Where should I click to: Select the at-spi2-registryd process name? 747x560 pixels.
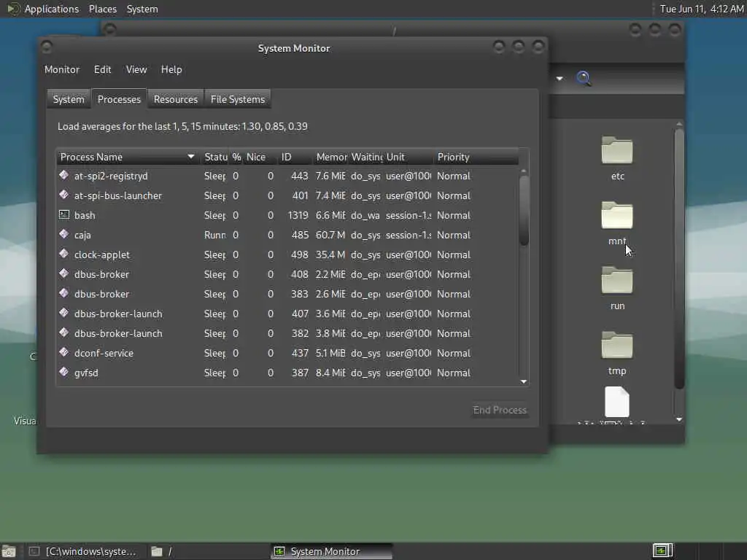pos(111,176)
